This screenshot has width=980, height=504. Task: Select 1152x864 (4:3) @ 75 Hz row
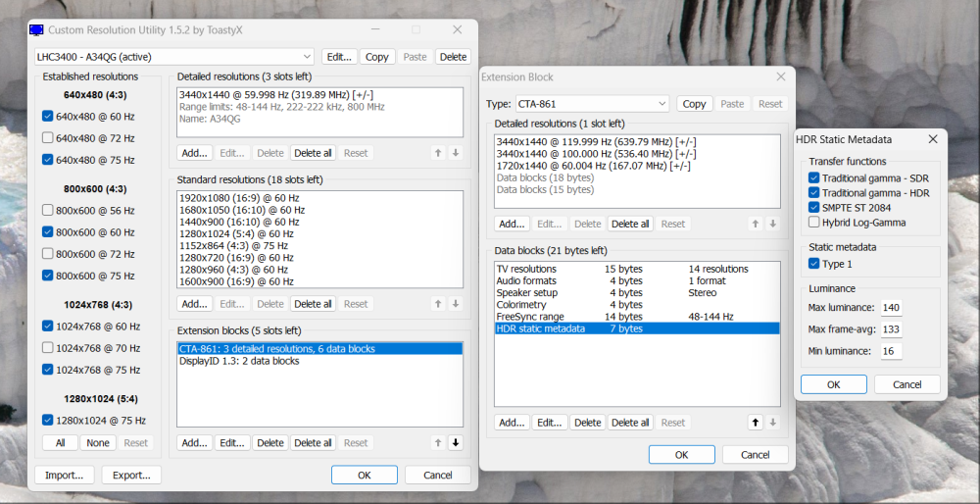point(320,246)
